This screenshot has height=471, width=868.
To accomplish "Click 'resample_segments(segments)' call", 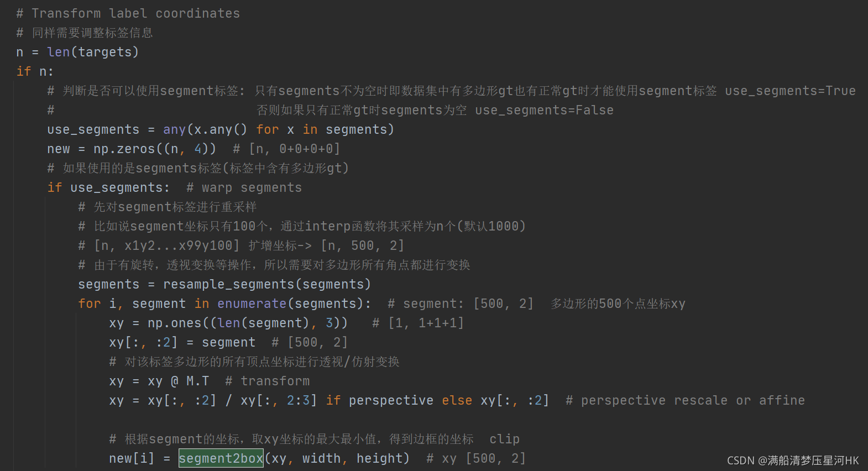I will [x=267, y=284].
